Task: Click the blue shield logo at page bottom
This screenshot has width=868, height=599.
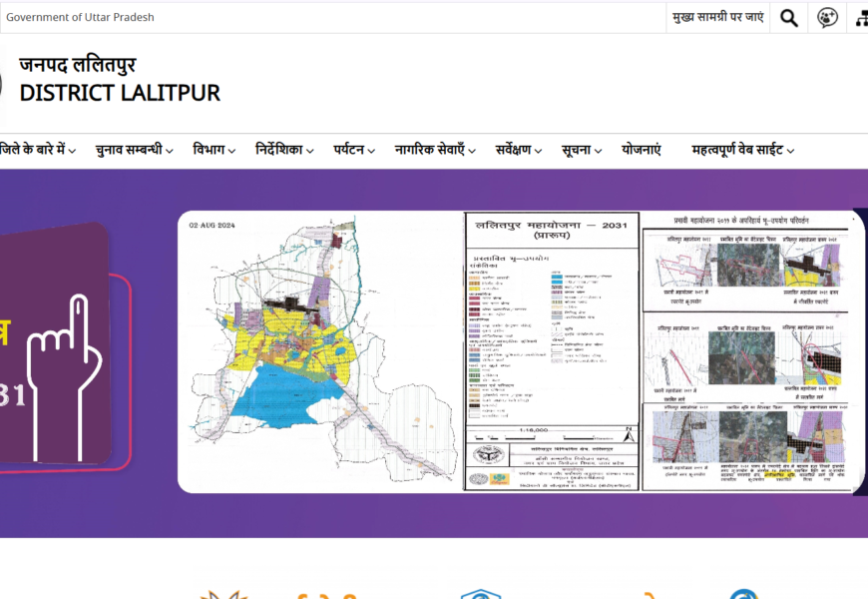Action: [474, 594]
